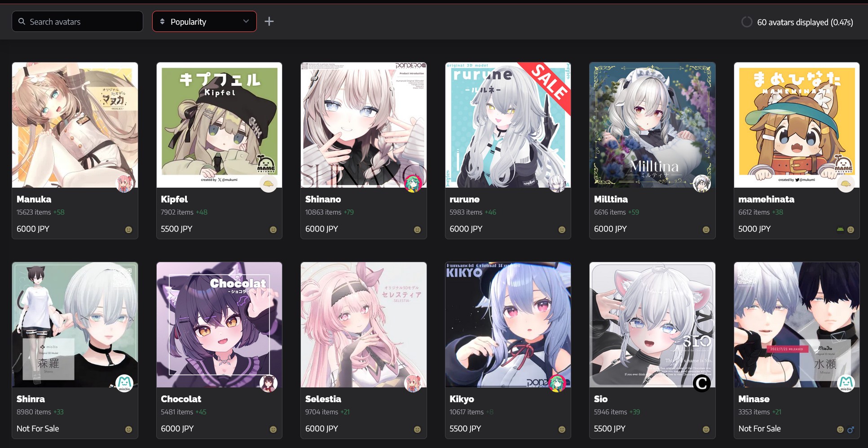The image size is (868, 448).
Task: Click the Sio creator C logo icon
Action: click(702, 383)
